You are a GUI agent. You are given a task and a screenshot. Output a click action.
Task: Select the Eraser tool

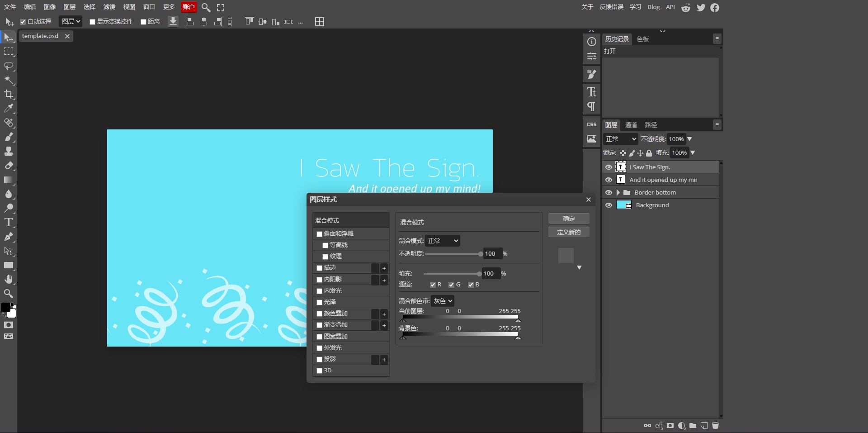9,166
